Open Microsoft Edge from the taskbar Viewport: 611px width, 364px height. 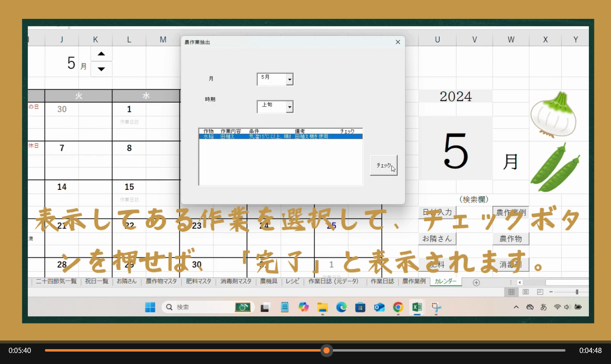pos(341,307)
